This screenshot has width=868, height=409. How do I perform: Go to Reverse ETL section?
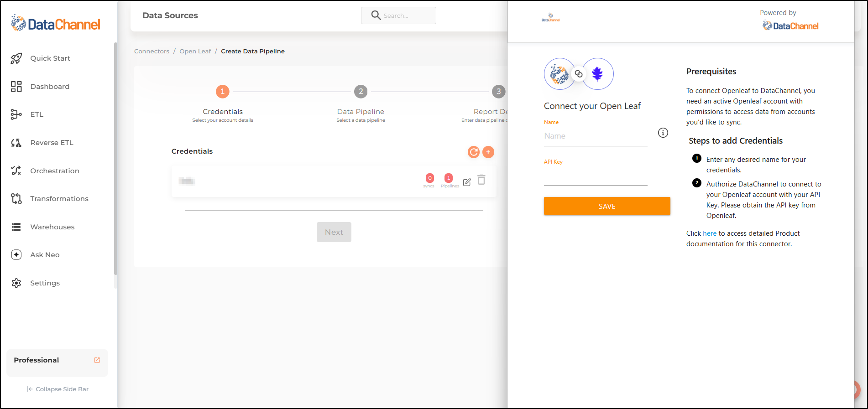pos(52,143)
